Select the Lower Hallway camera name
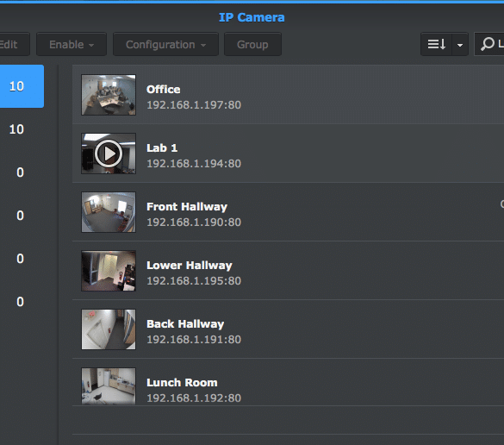The image size is (504, 445). (190, 266)
